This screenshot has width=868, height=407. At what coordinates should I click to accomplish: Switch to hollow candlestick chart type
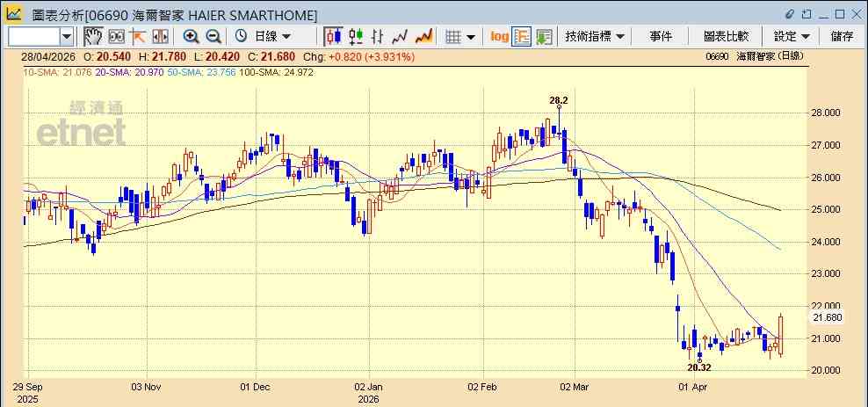click(356, 37)
